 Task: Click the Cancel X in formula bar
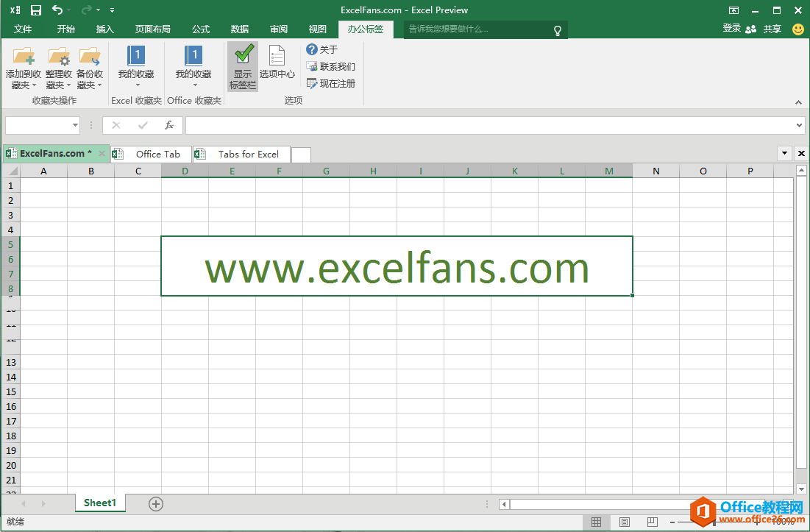[116, 125]
